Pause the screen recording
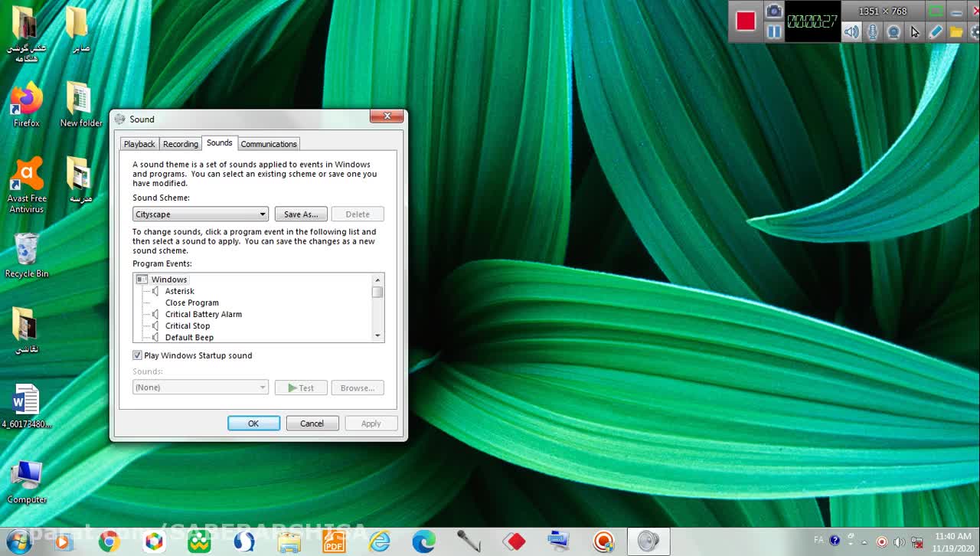The width and height of the screenshot is (980, 556). (x=774, y=31)
